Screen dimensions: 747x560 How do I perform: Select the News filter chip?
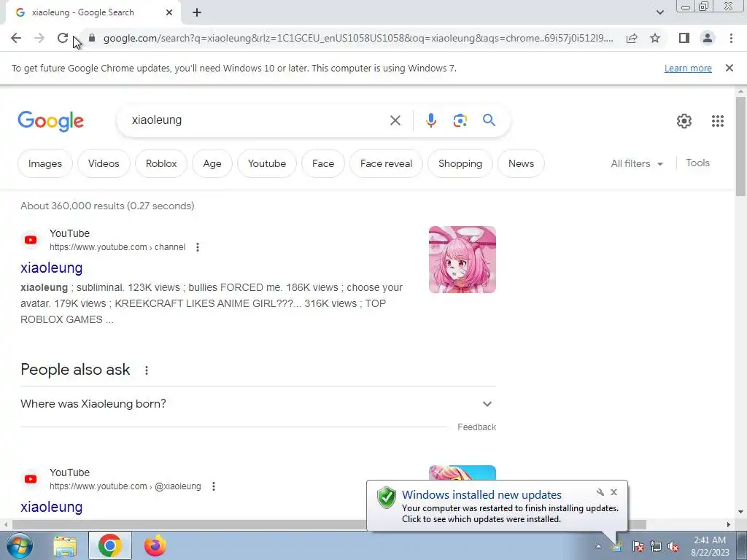[521, 163]
